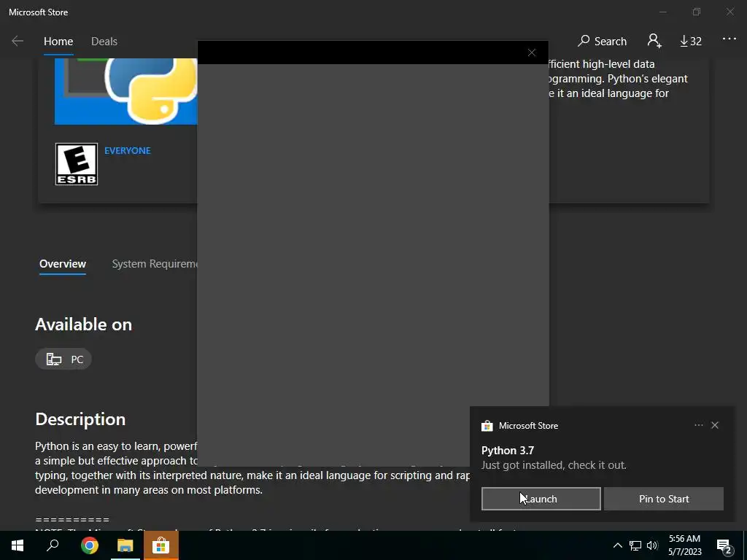Click the Microsoft Store notification app icon

487,426
